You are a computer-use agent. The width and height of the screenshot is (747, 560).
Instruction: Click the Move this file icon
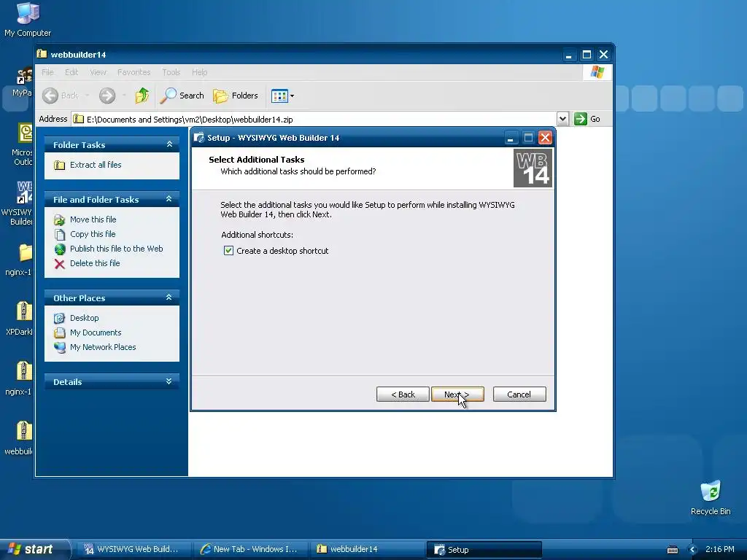(x=60, y=220)
